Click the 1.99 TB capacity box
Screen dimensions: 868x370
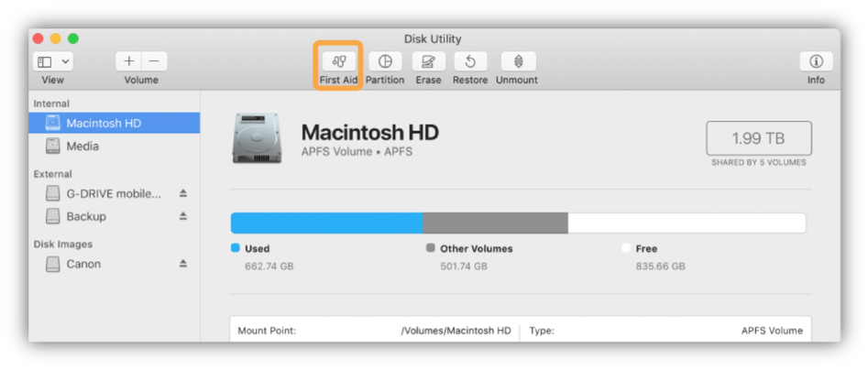click(758, 138)
